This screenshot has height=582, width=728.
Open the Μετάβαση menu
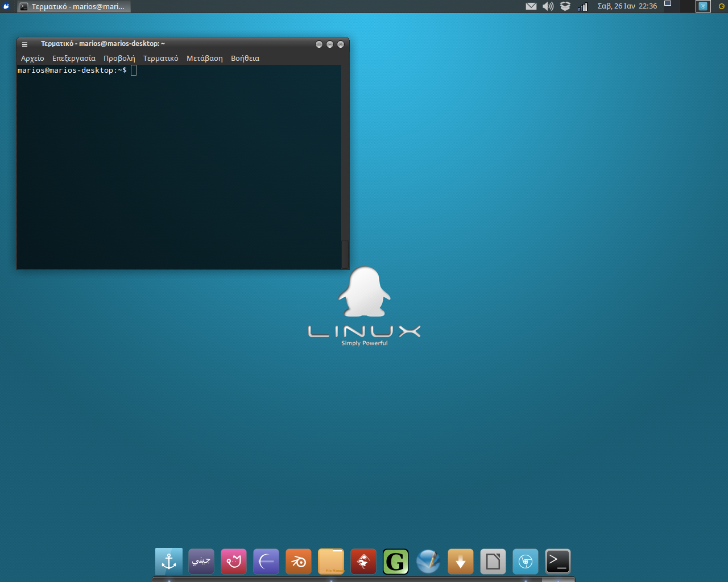(x=205, y=58)
